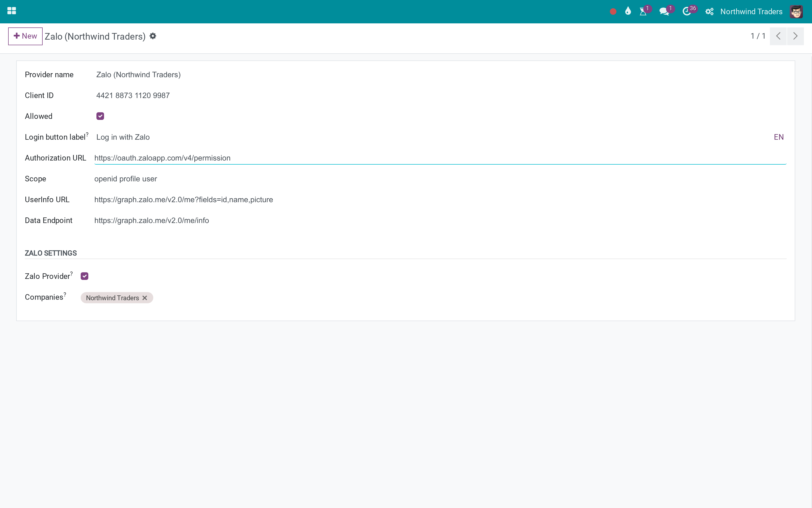Toggle the Zalo Provider checkbox
812x508 pixels.
(x=84, y=276)
